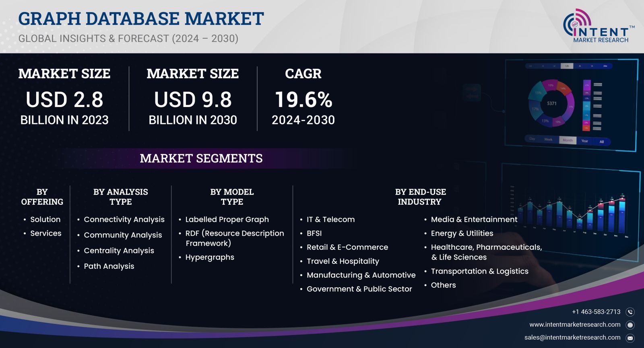This screenshot has height=348, width=644.
Task: Select the All tab below the donut chart
Action: click(602, 142)
